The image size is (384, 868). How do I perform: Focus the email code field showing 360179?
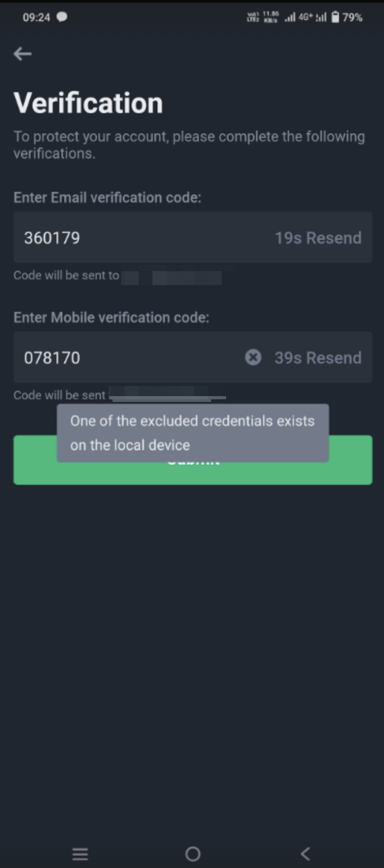click(193, 238)
